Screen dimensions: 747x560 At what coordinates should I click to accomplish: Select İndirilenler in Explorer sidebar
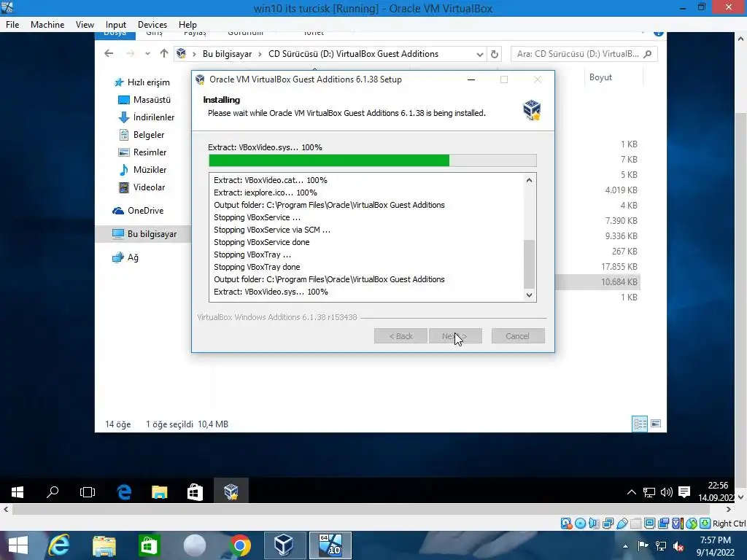tap(146, 117)
